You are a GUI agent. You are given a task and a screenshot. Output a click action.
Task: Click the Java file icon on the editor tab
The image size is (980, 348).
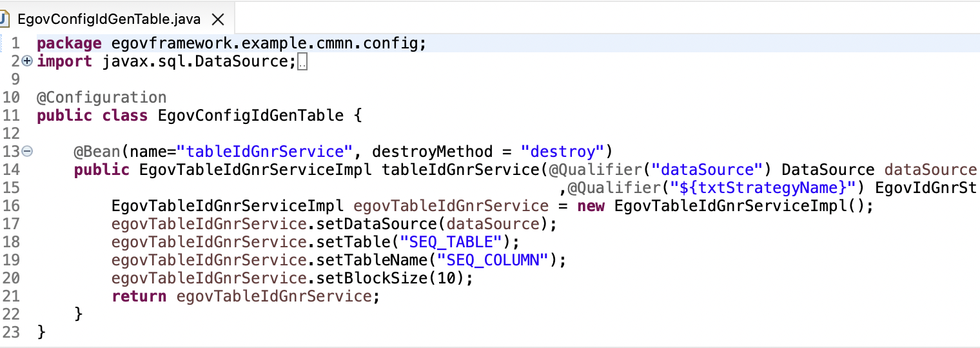[5, 19]
